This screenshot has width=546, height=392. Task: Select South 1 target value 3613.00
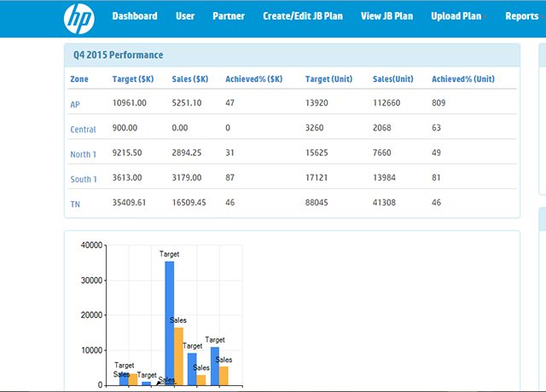(127, 178)
